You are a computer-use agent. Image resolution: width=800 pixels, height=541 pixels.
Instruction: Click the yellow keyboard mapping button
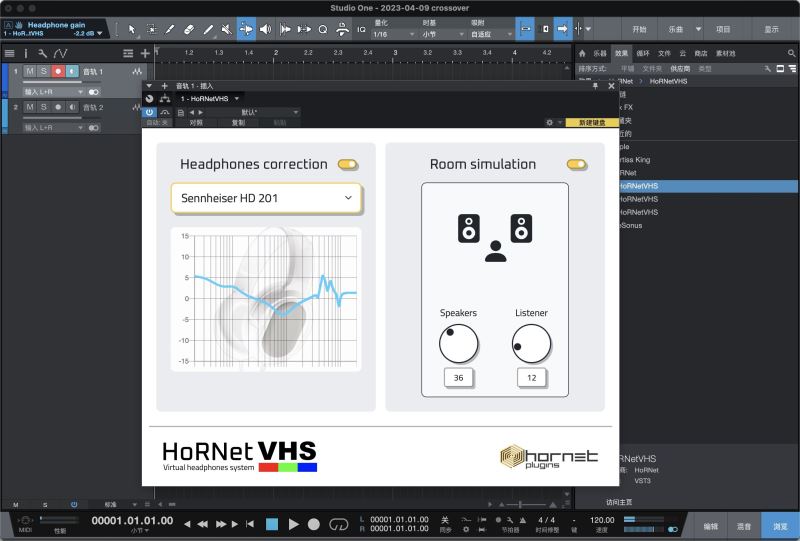tap(592, 122)
